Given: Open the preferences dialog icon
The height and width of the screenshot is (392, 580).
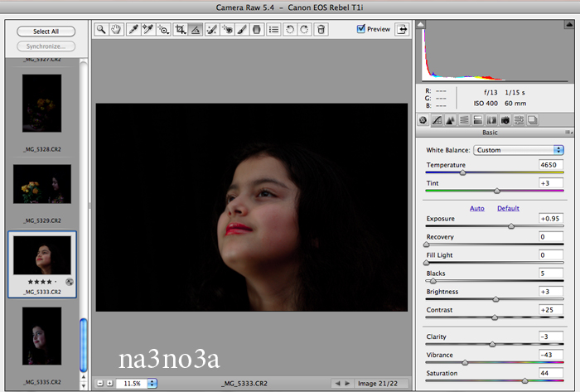Looking at the screenshot, I should [273, 29].
